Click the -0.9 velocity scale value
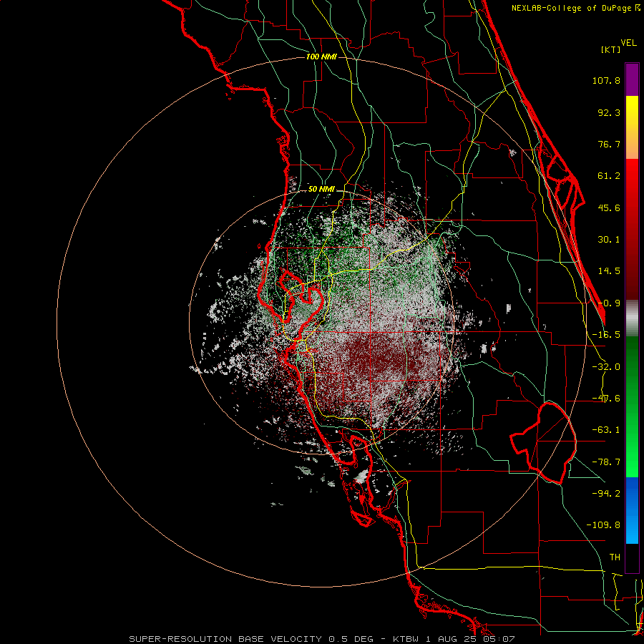 pos(609,303)
